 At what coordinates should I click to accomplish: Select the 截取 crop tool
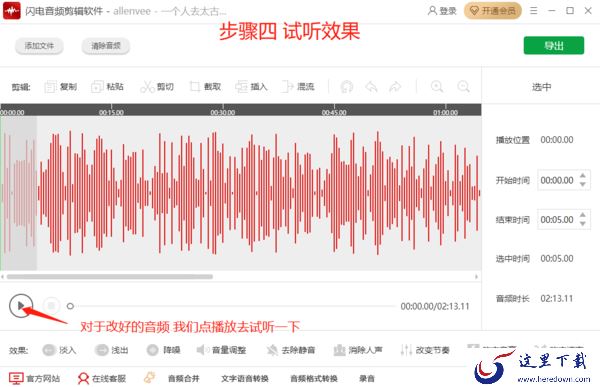point(205,87)
